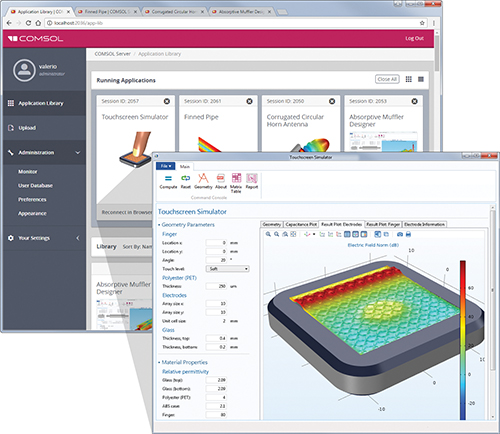The height and width of the screenshot is (434, 500).
Task: Click the Compute icon in the ribbon
Action: pyautogui.click(x=168, y=178)
